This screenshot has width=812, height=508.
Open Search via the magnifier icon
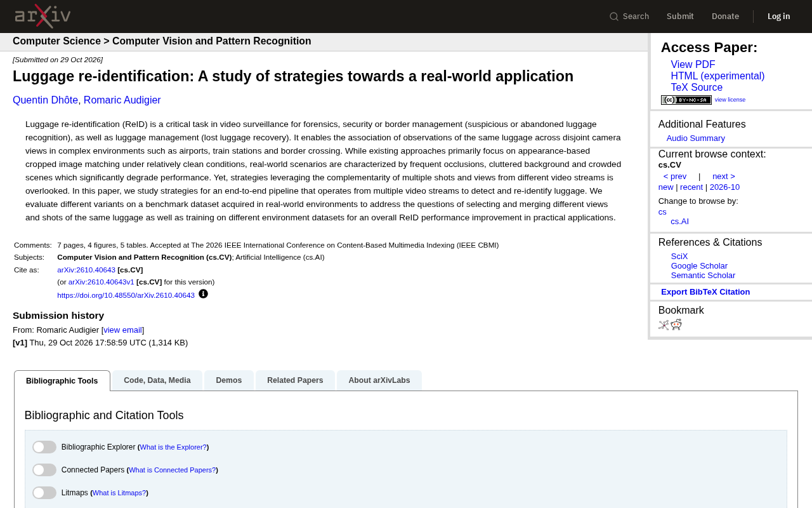(614, 17)
